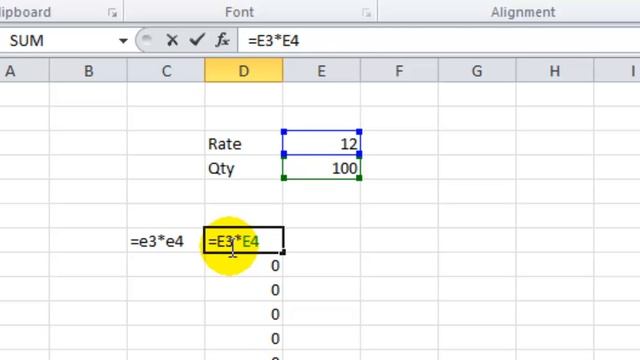Click the active cell editing =E3*E4
640x360 pixels.
244,240
